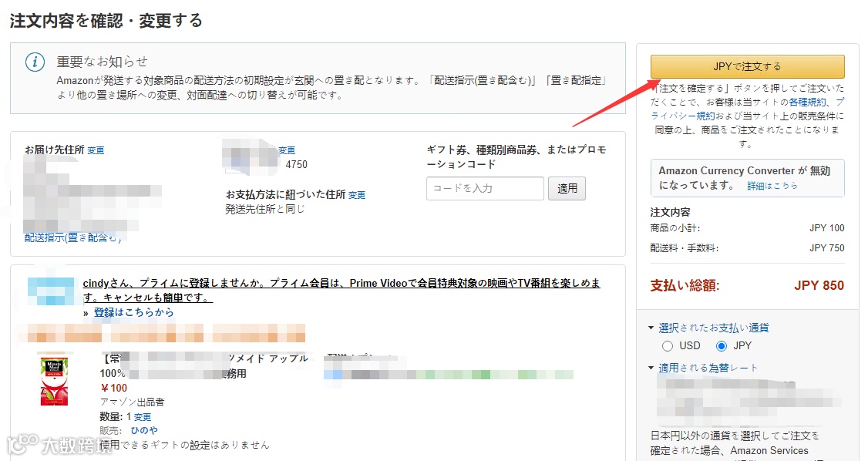The image size is (868, 461).
Task: Click the 注文内容を確認・変更する page title
Action: click(x=106, y=21)
